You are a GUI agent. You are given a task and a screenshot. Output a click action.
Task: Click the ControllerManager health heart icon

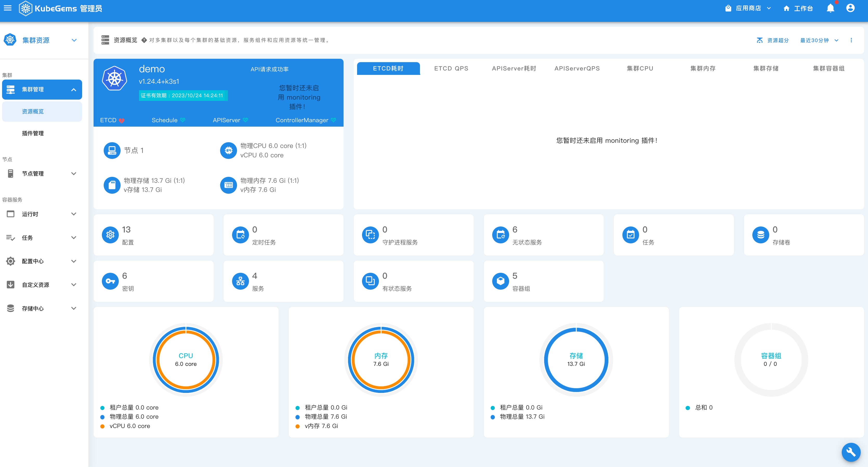pyautogui.click(x=333, y=120)
